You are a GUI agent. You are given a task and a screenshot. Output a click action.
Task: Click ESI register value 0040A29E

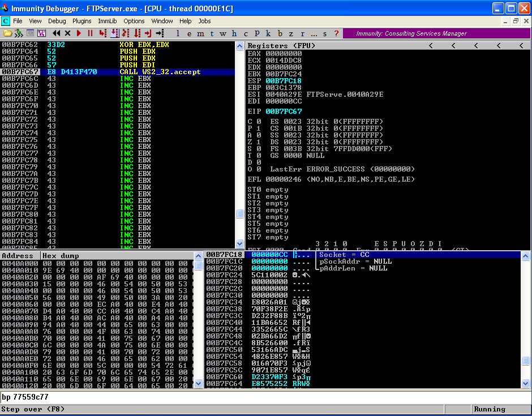(x=284, y=95)
